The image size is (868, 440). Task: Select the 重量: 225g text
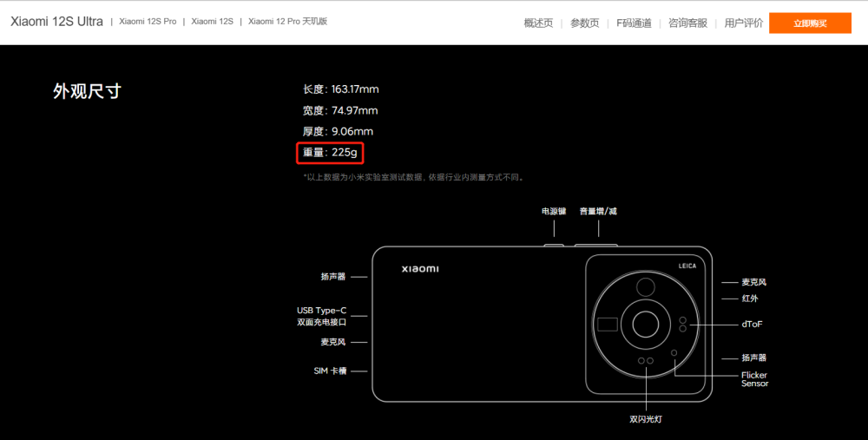pyautogui.click(x=330, y=152)
